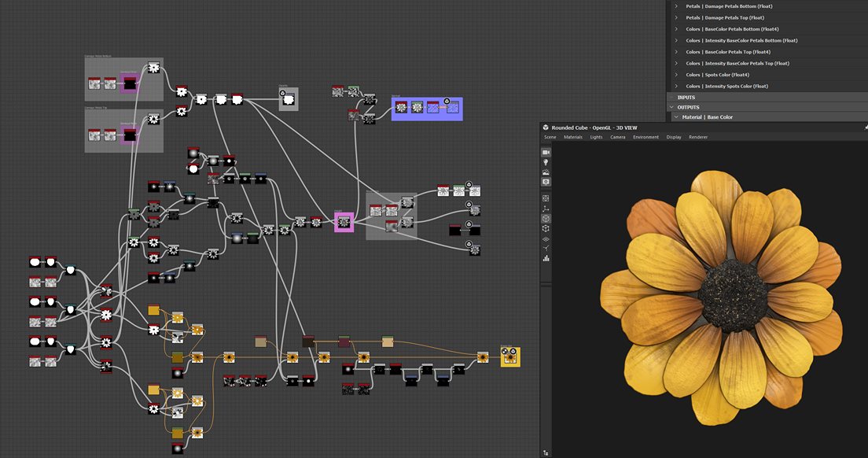Select the pink-highlighted node in the graph

coord(344,221)
